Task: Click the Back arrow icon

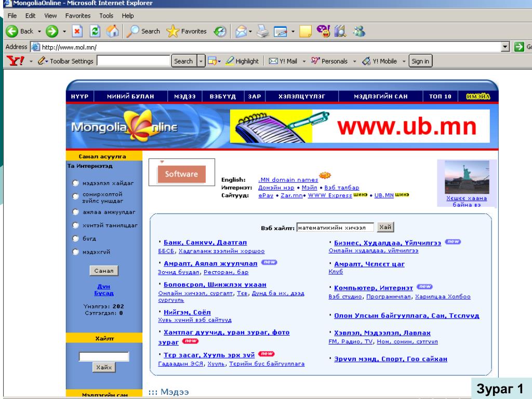Action: [12, 31]
